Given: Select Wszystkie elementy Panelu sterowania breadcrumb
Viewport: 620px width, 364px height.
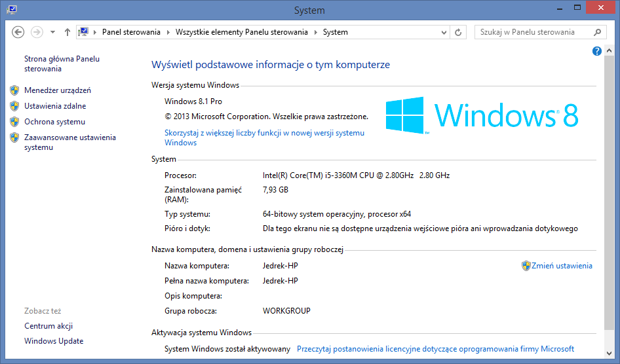Looking at the screenshot, I should [242, 32].
